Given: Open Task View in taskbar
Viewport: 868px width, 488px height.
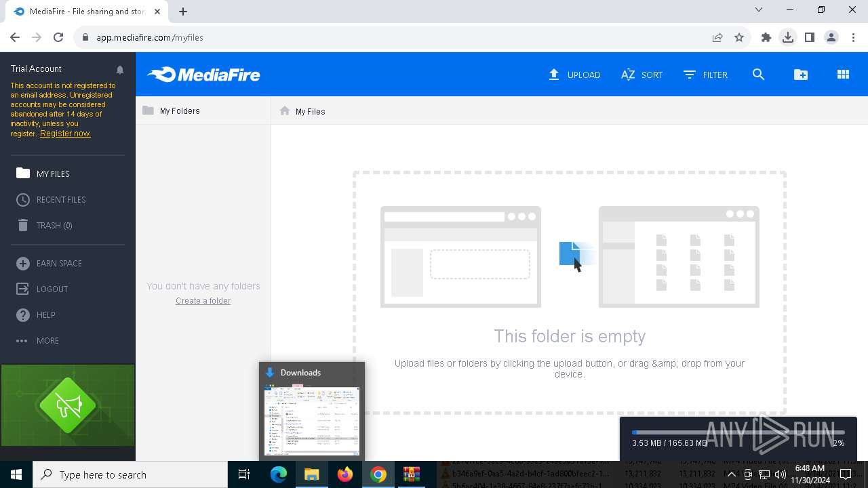Looking at the screenshot, I should click(244, 474).
